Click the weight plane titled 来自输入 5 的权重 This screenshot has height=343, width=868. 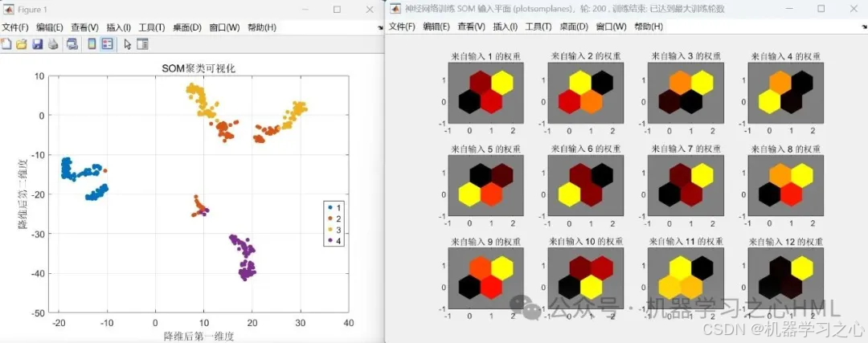(486, 186)
